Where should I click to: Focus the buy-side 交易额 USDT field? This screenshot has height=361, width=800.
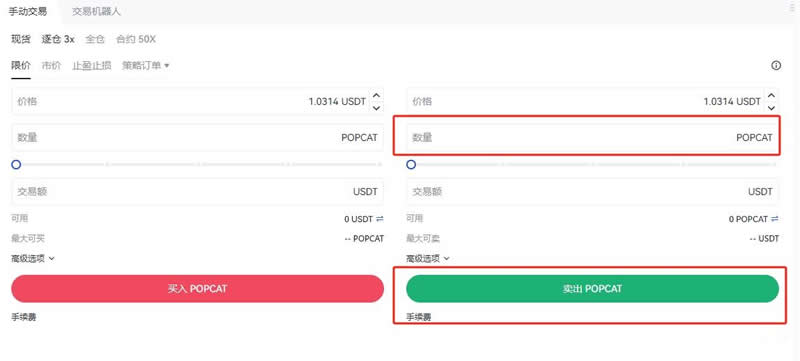[x=197, y=192]
